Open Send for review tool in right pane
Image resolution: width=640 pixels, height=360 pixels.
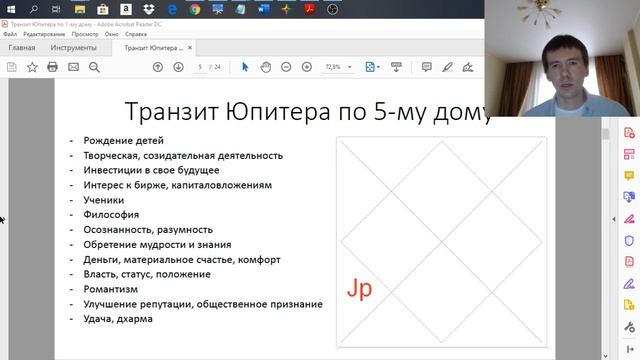629,197
